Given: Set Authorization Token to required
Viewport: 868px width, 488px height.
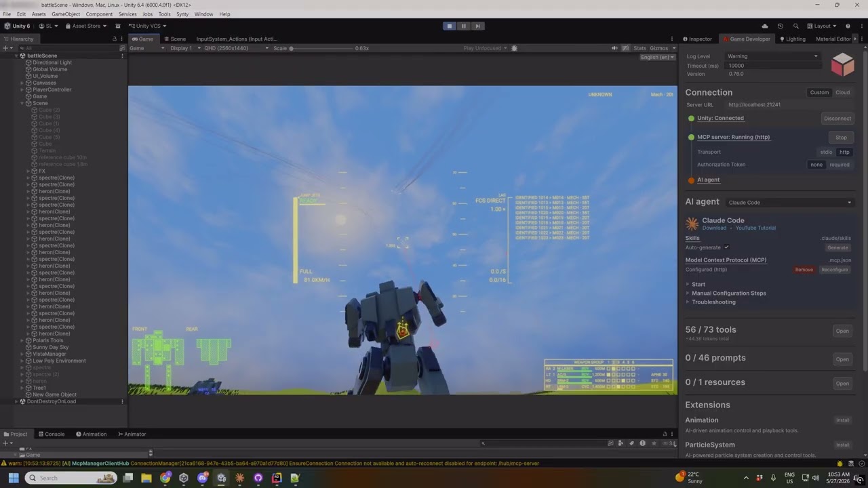Looking at the screenshot, I should 840,164.
